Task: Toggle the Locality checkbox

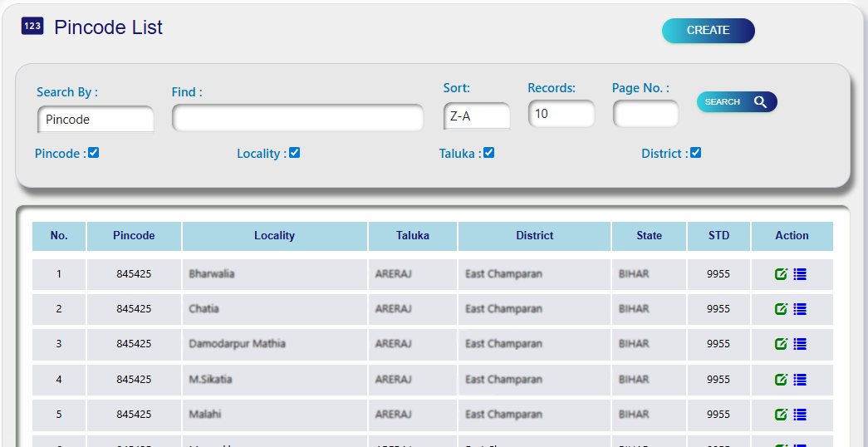Action: tap(295, 153)
